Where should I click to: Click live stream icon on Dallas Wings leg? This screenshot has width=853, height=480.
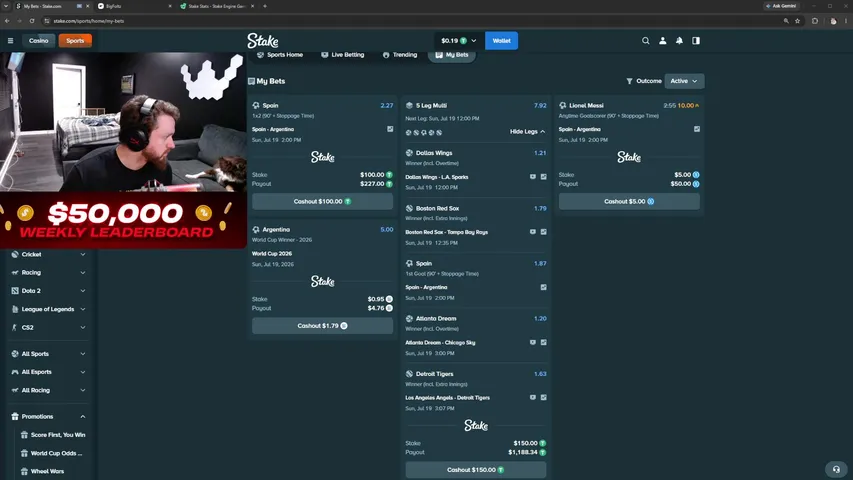533,177
